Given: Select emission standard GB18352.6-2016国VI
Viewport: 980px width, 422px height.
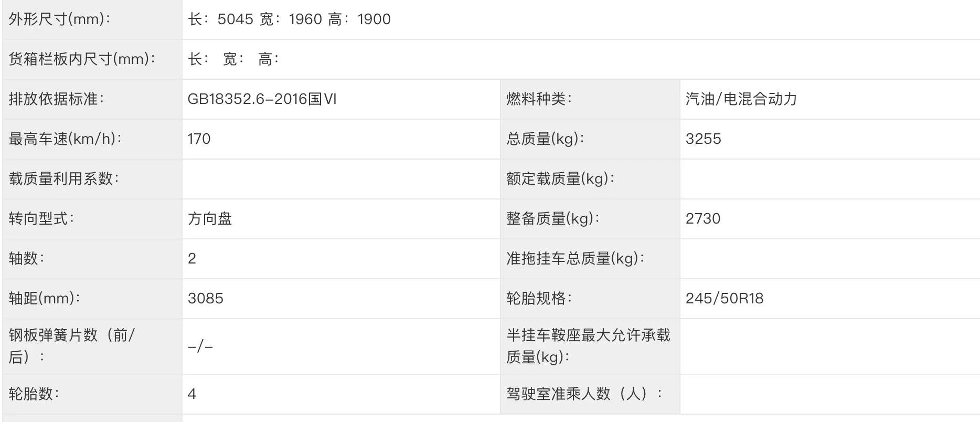Looking at the screenshot, I should point(262,99).
